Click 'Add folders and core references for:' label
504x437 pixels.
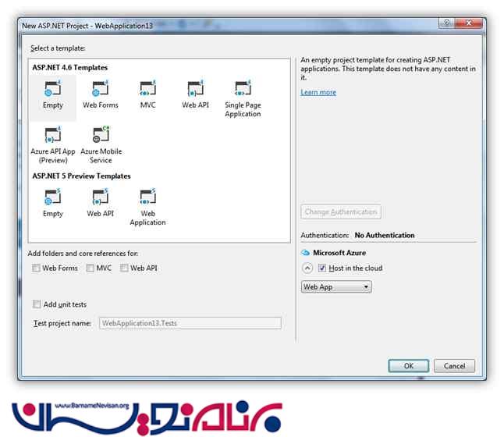point(83,254)
